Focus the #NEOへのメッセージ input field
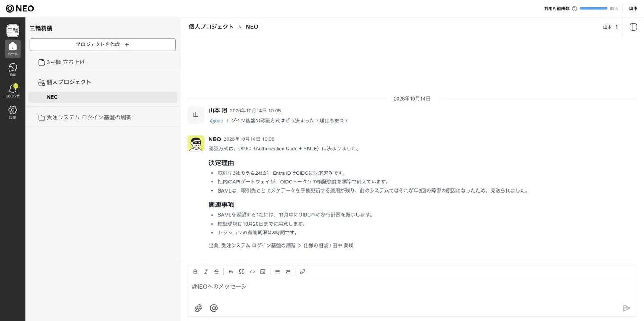The image size is (644, 321). point(412,287)
